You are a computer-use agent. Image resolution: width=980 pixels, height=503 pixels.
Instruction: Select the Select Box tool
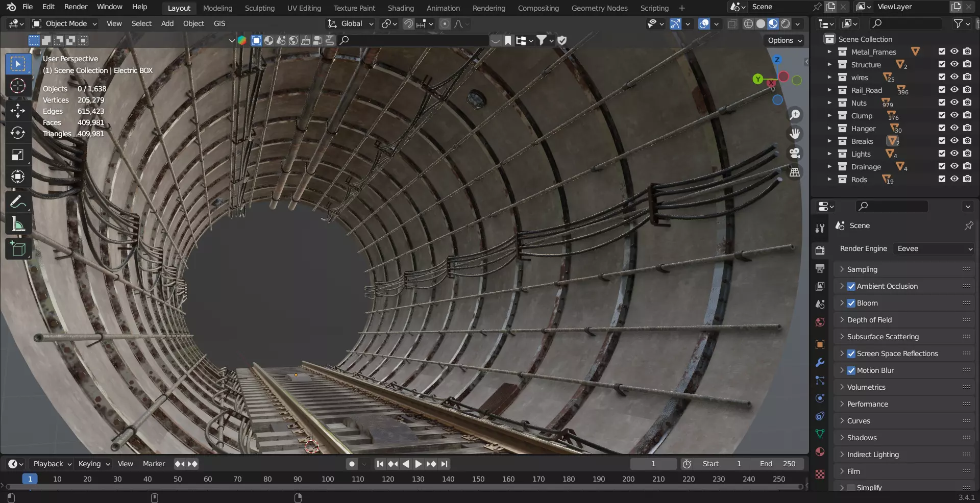click(x=18, y=64)
